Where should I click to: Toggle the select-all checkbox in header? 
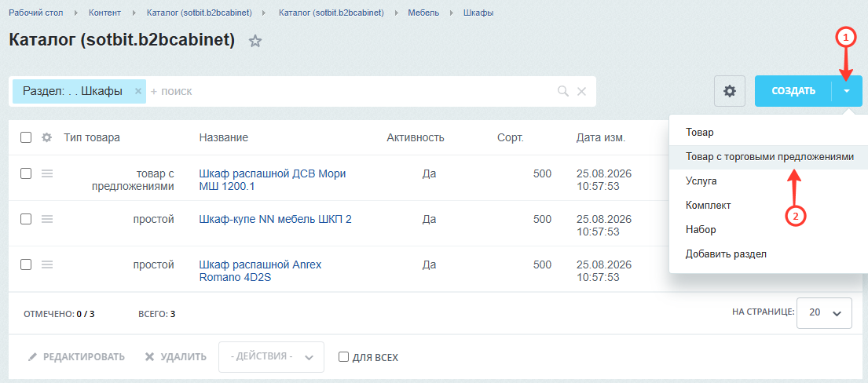click(26, 138)
